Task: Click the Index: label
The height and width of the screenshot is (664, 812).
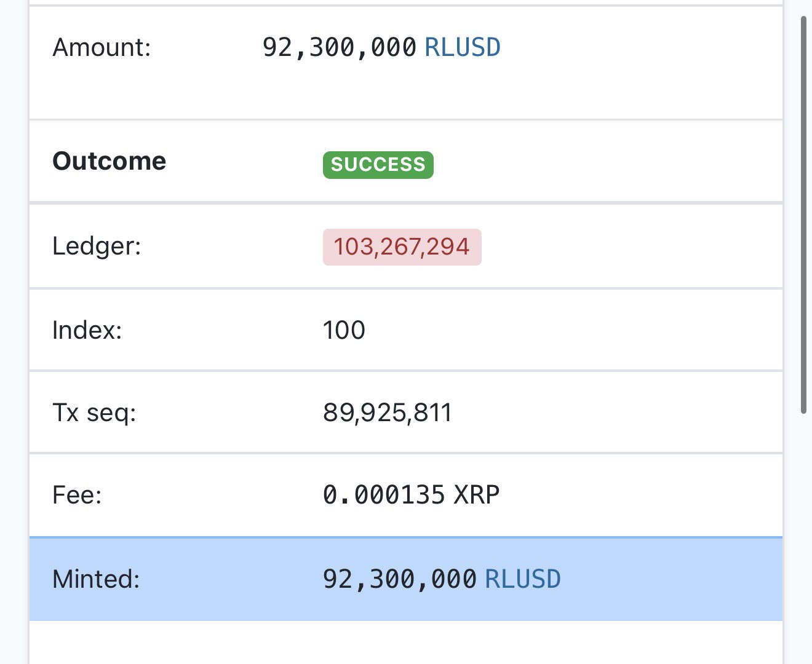Action: (x=87, y=330)
